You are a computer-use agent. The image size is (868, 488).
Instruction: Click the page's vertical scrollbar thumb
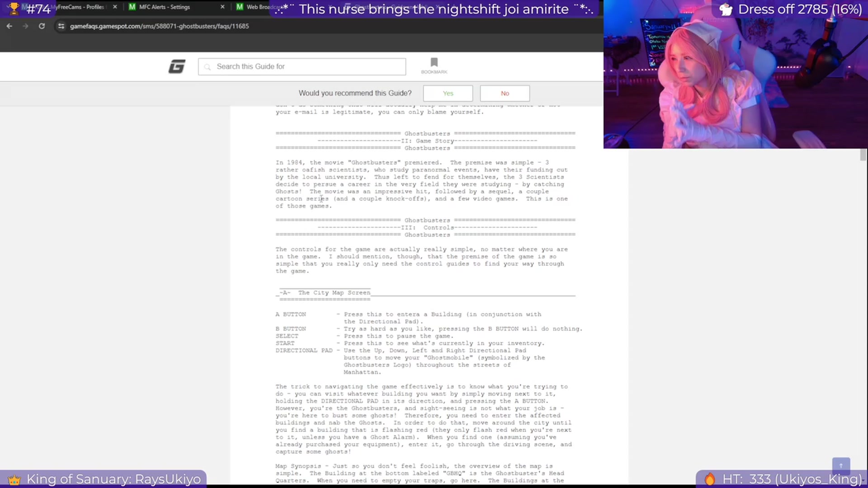(863, 155)
